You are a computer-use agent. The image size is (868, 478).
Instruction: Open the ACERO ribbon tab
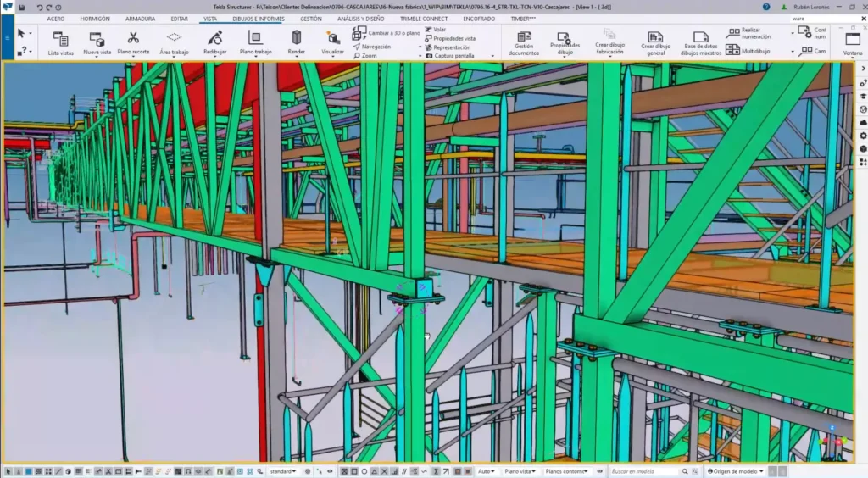pos(55,19)
